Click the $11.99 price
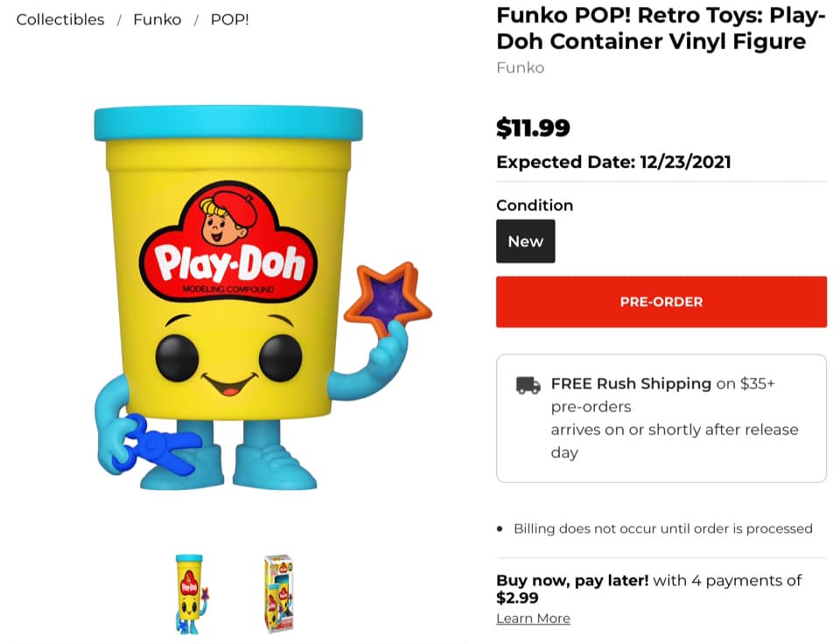Screen dimensions: 840x644 click(x=533, y=128)
